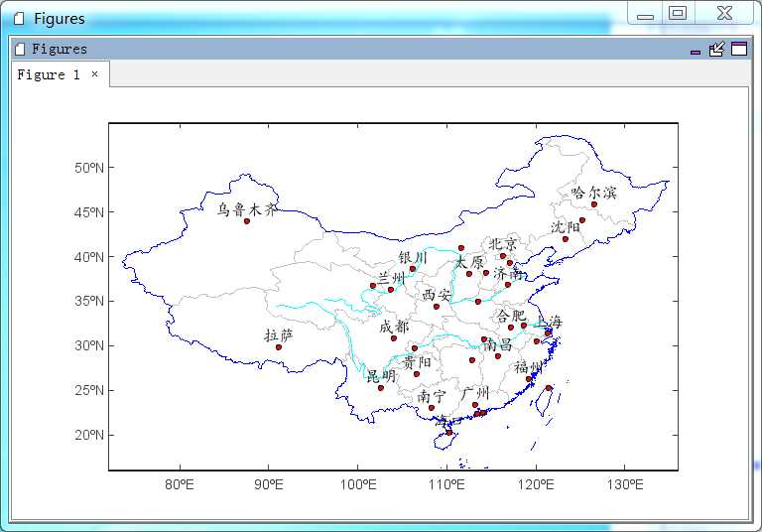Click the 哈尔滨 city label

[x=593, y=193]
